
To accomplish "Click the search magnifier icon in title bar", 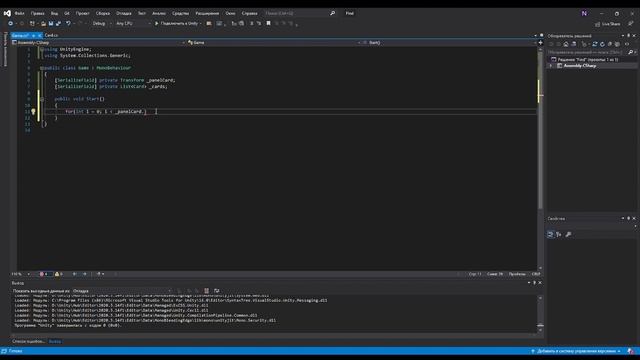I will 333,13.
